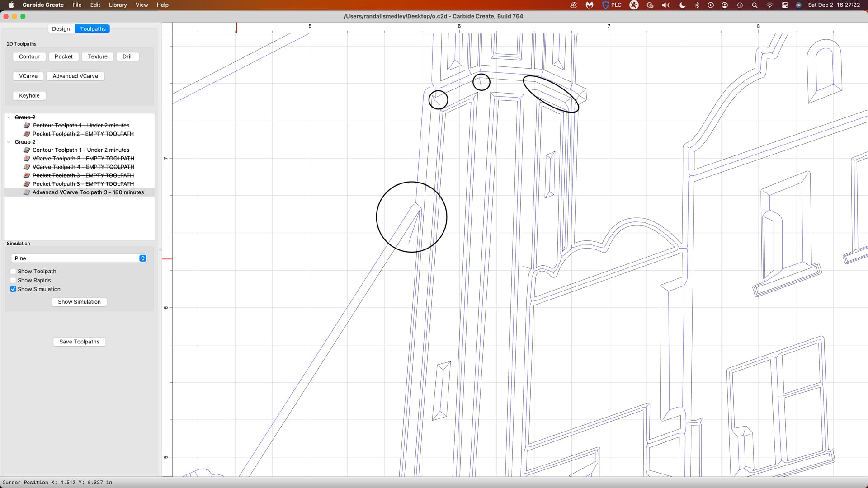The height and width of the screenshot is (488, 868).
Task: Open the volume control icon
Action: [665, 5]
